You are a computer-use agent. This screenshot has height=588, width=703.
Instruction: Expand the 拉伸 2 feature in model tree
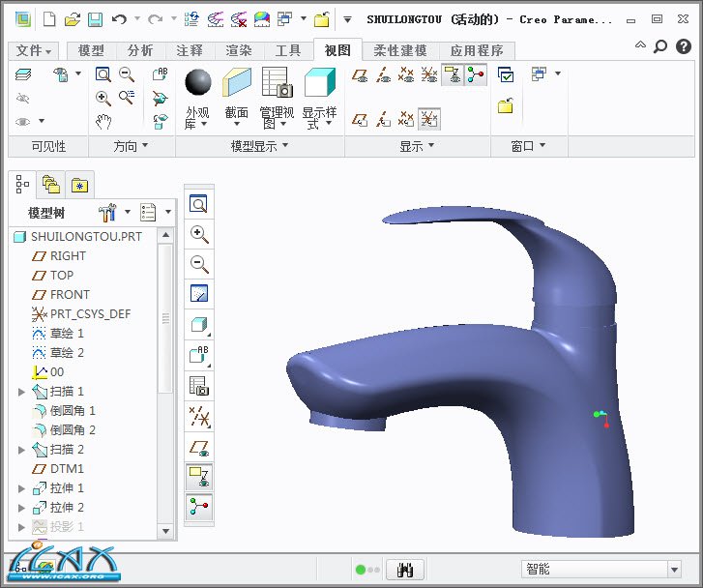(22, 508)
